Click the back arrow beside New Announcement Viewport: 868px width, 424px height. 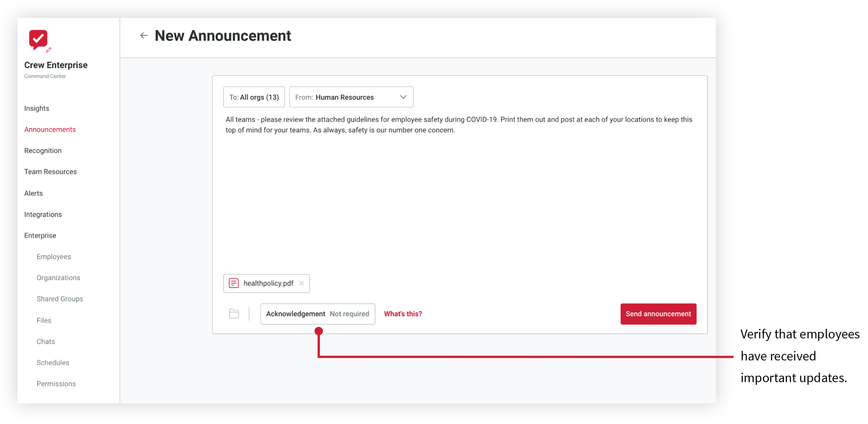(x=144, y=35)
